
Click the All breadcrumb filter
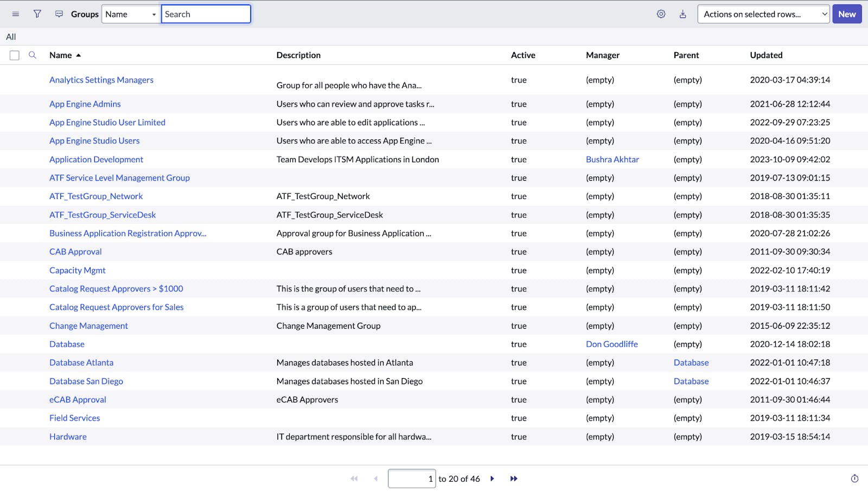pyautogui.click(x=11, y=37)
